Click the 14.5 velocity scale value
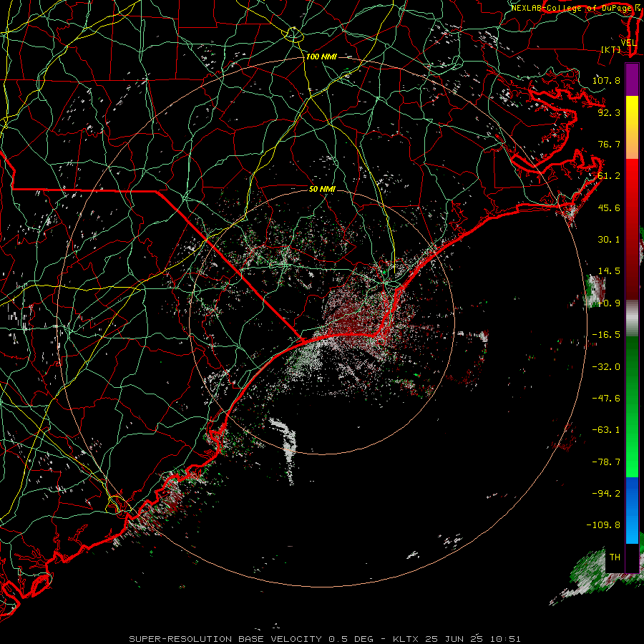 pos(609,271)
